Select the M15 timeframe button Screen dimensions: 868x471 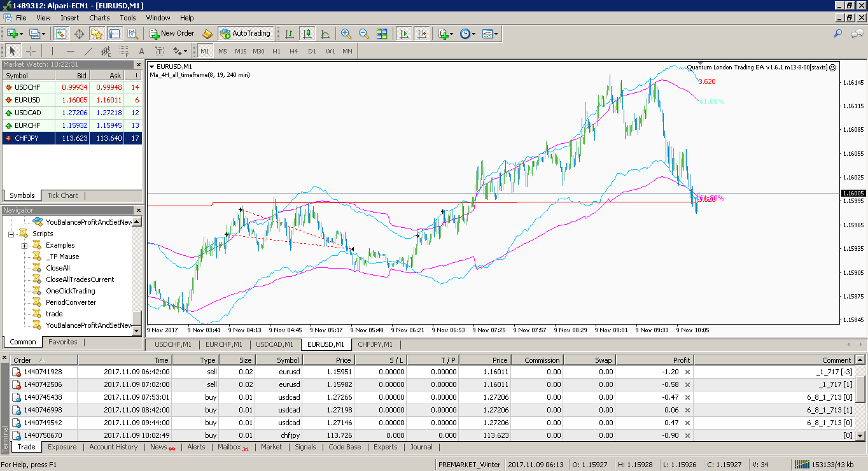tap(241, 51)
